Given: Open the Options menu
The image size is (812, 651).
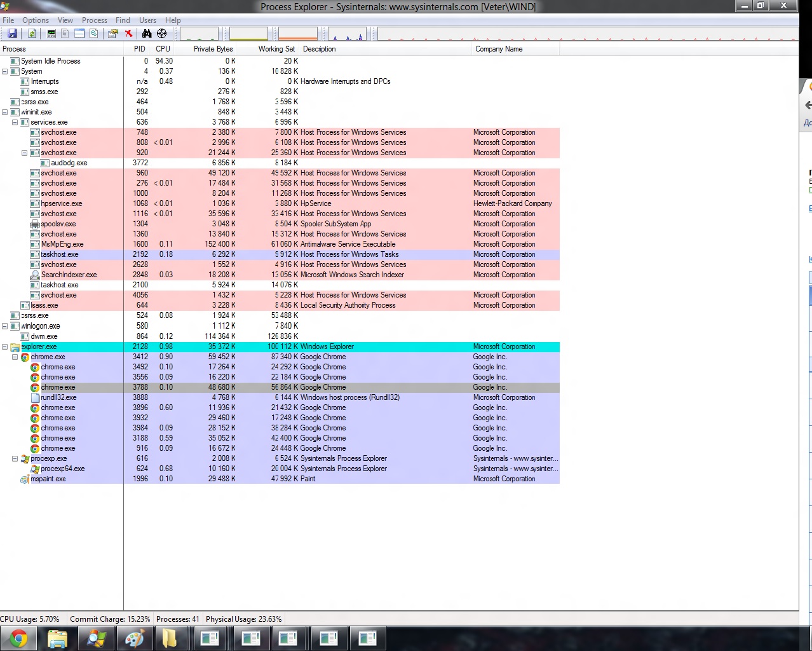Looking at the screenshot, I should 36,20.
